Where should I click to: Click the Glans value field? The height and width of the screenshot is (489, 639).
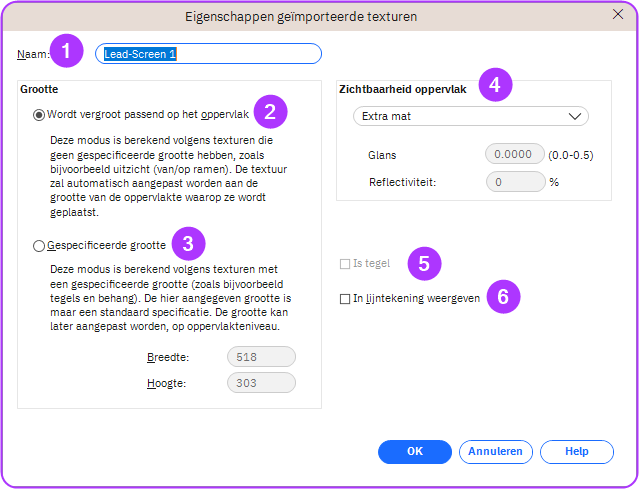pos(514,154)
